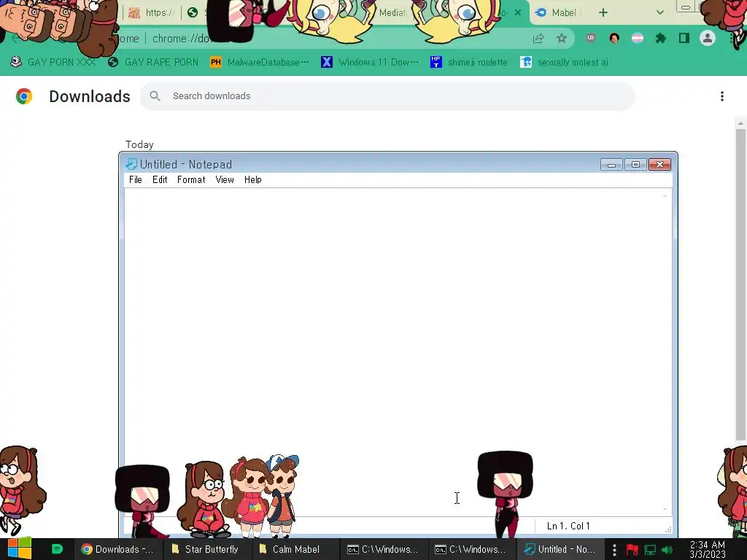Expand the Chrome tab search chevron
Viewport: 747px width, 560px height.
tap(659, 13)
